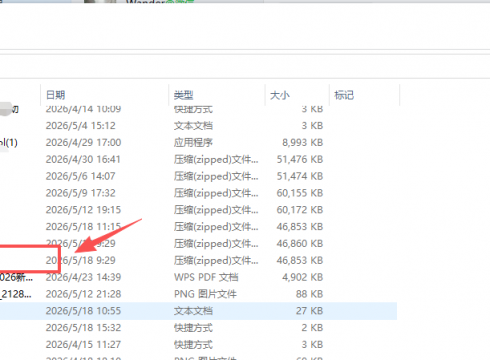This screenshot has height=360, width=490.
Task: Select the date cell 2026/4/29 17:00
Action: [x=83, y=143]
